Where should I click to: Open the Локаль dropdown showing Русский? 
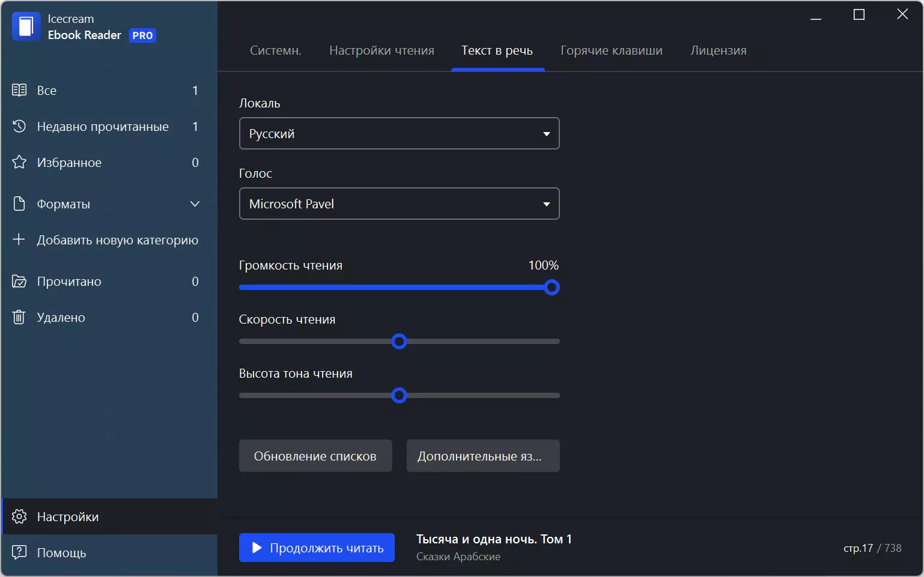coord(400,133)
